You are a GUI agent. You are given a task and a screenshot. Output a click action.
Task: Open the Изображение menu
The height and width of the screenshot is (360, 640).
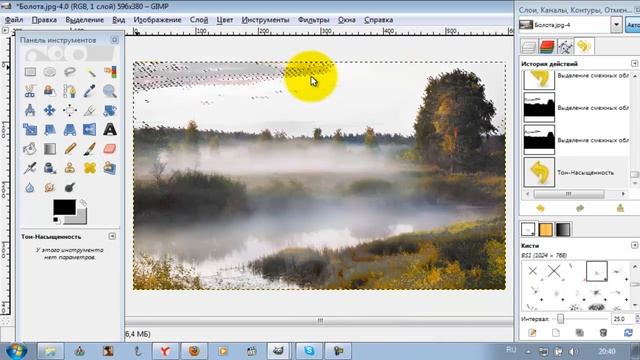(157, 20)
